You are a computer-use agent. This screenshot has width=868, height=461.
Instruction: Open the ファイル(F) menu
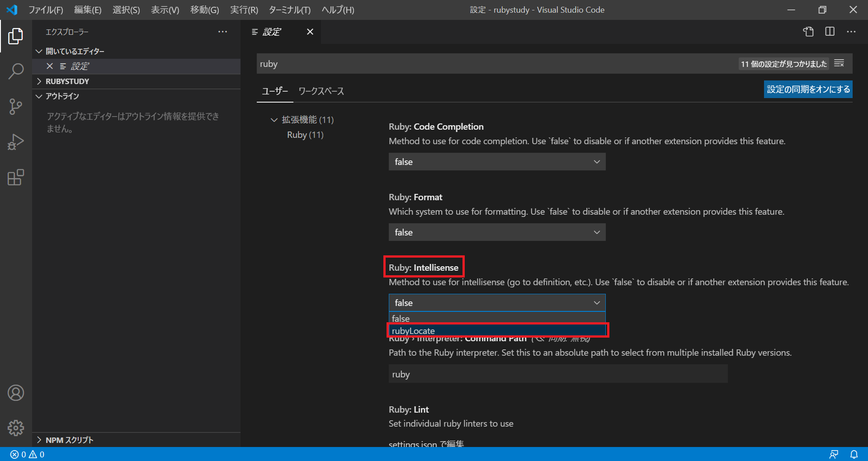click(x=46, y=9)
